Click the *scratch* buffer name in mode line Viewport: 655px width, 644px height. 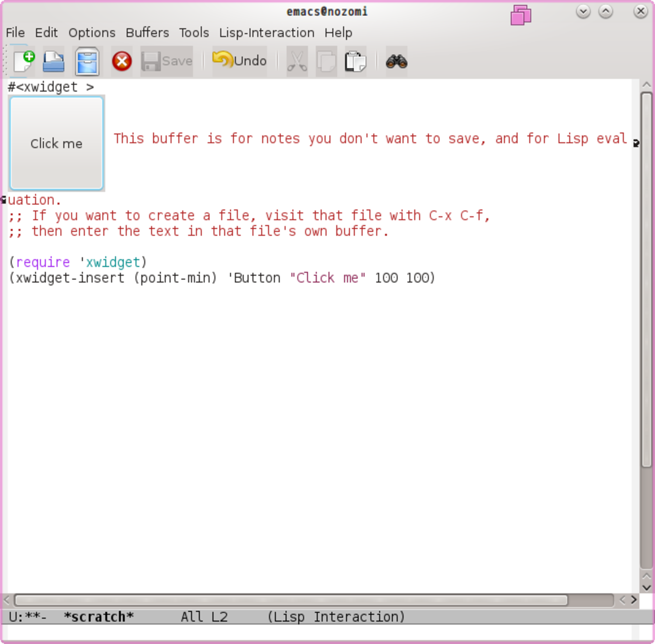click(99, 617)
